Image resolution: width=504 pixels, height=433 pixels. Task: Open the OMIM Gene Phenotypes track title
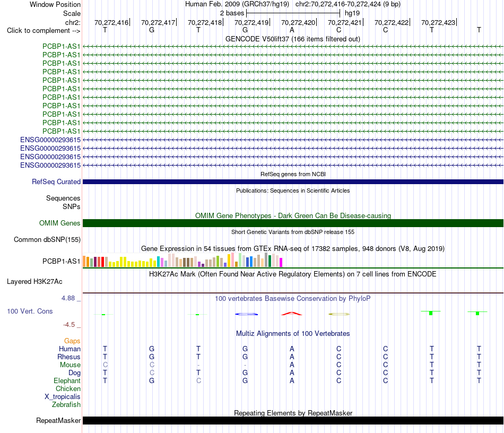click(x=293, y=215)
